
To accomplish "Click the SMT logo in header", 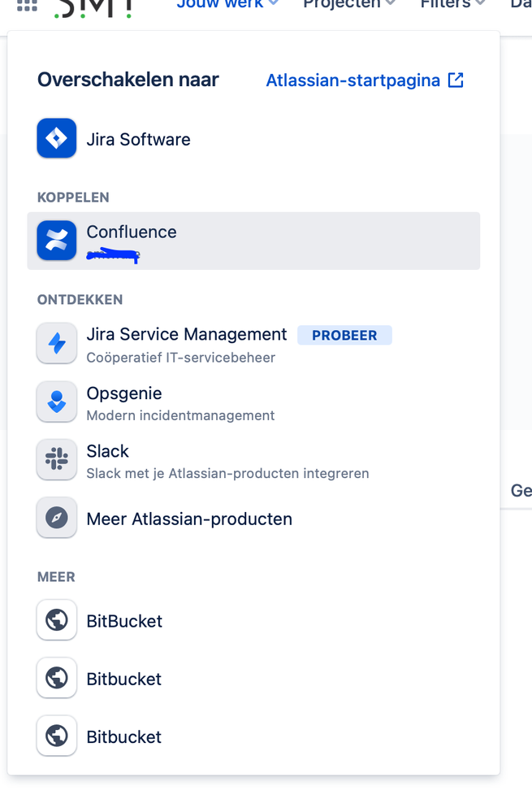I will [93, 8].
